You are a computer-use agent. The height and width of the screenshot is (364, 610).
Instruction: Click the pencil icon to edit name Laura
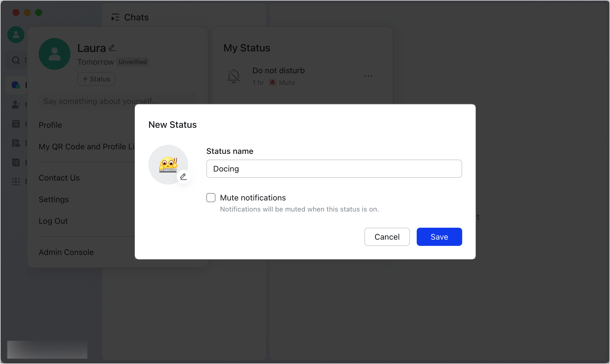coord(112,47)
